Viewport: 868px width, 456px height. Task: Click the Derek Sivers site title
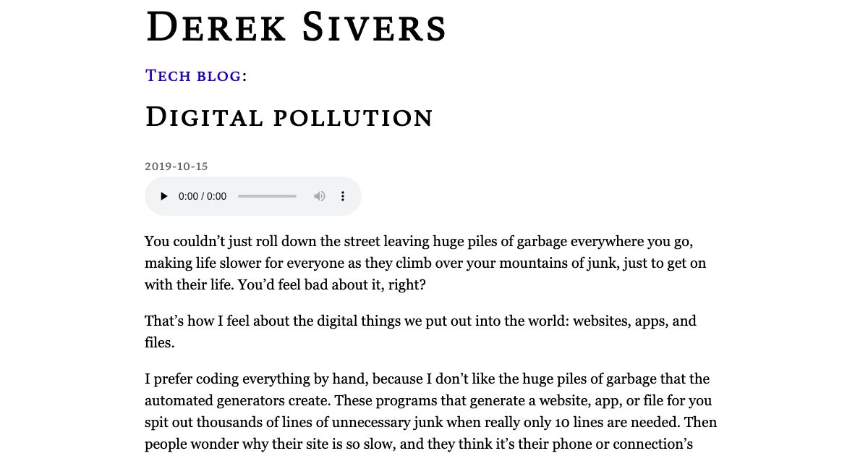coord(296,28)
